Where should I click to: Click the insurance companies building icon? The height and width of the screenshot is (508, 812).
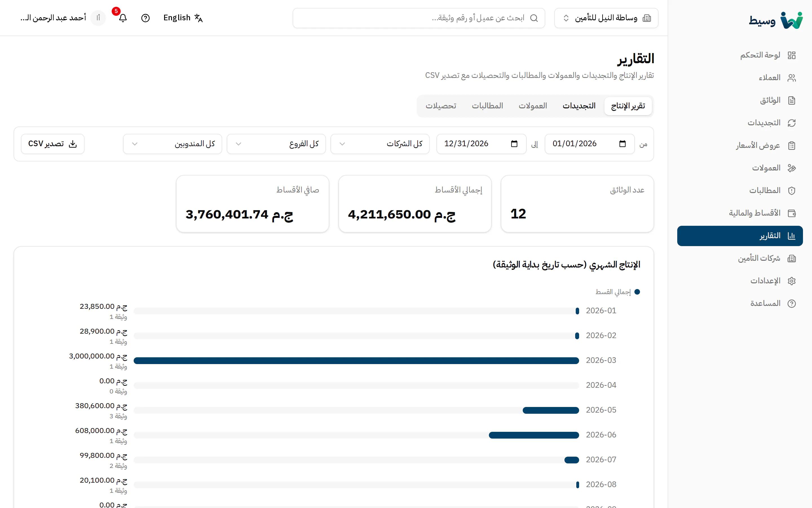coord(791,258)
